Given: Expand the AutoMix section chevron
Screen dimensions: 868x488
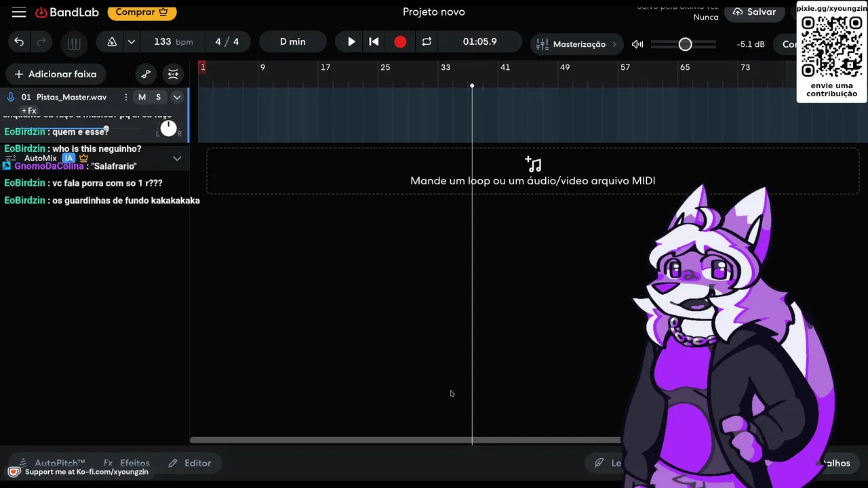Looking at the screenshot, I should [177, 158].
